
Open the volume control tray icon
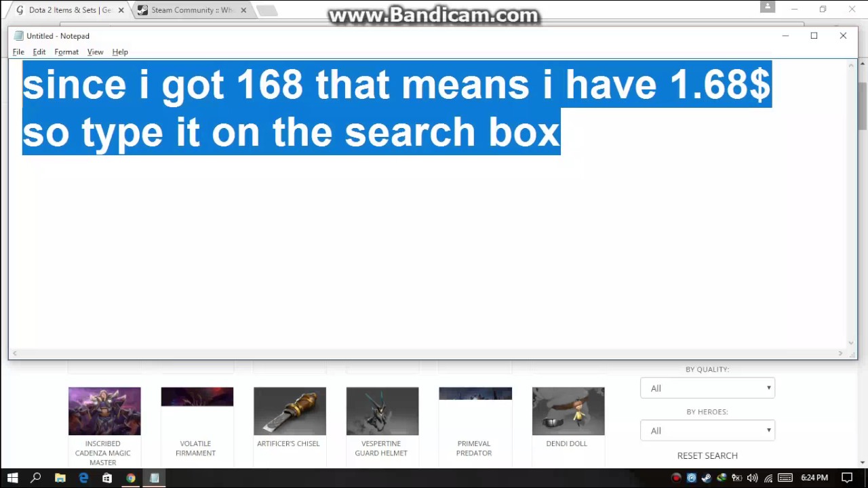pyautogui.click(x=753, y=478)
